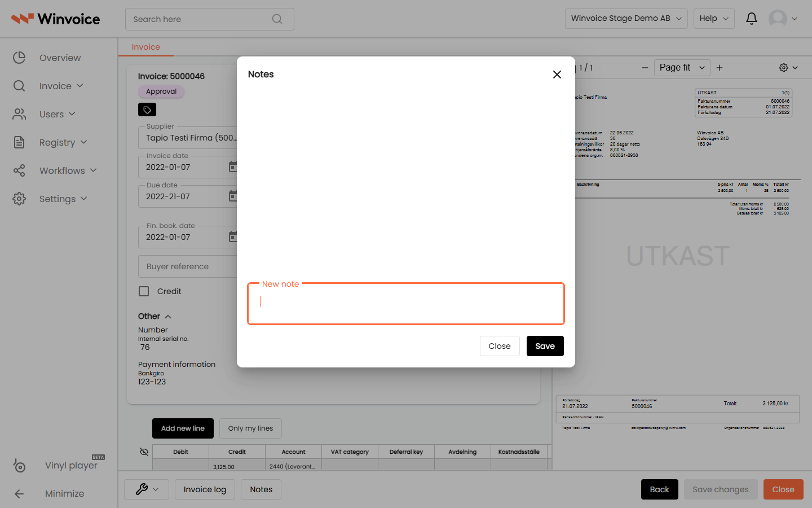Click the orange Close button in footer
The width and height of the screenshot is (812, 508).
[783, 489]
